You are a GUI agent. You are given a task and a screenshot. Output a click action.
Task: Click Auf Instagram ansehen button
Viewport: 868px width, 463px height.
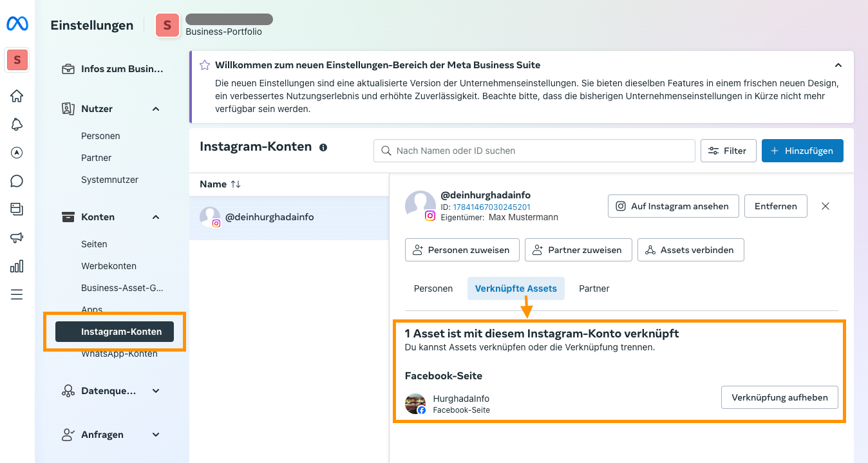[x=674, y=206]
